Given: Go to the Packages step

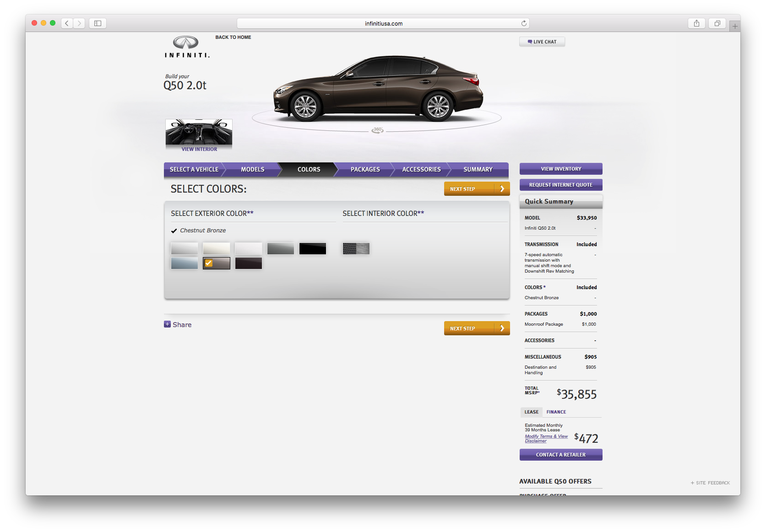Looking at the screenshot, I should (x=365, y=169).
